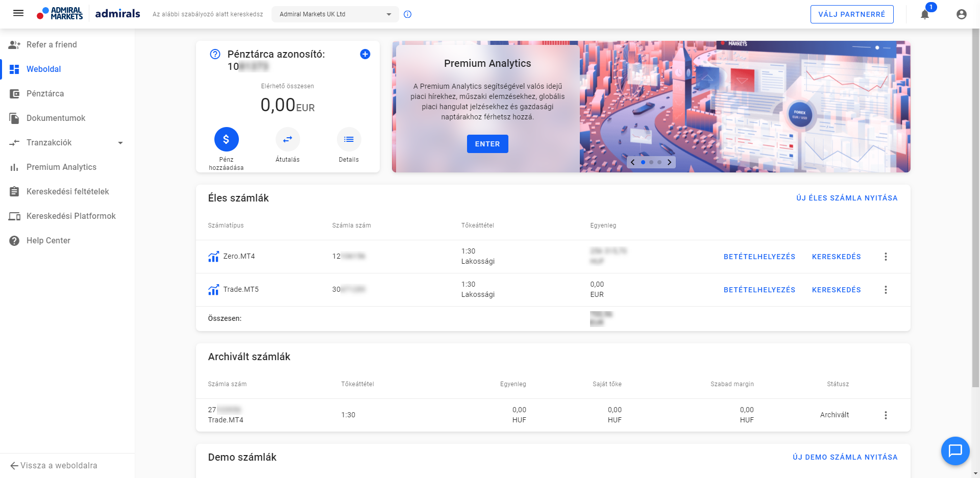Open more options for Zero.MT4 account
Screen dimensions: 980x478
(x=886, y=257)
